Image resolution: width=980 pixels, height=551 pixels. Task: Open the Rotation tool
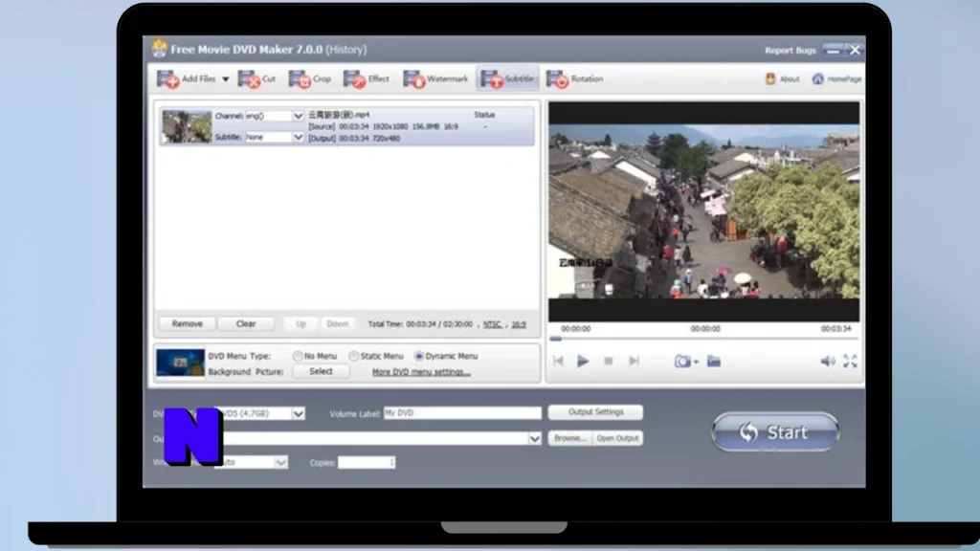click(x=575, y=79)
